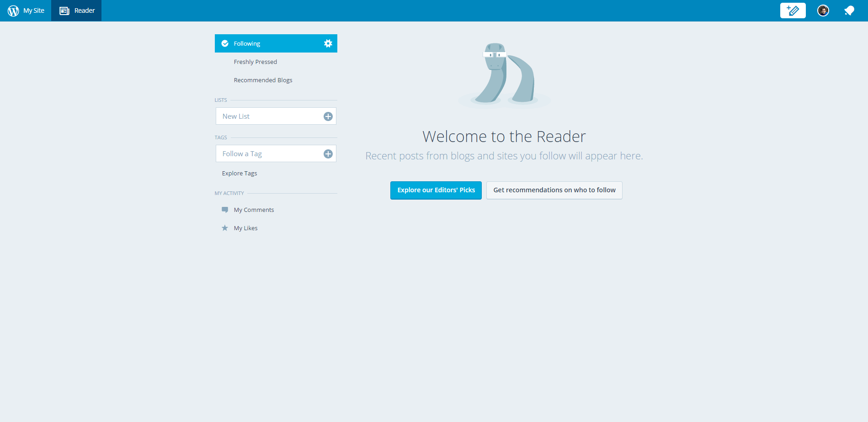
Task: Open Freshly Pressed
Action: click(x=256, y=62)
